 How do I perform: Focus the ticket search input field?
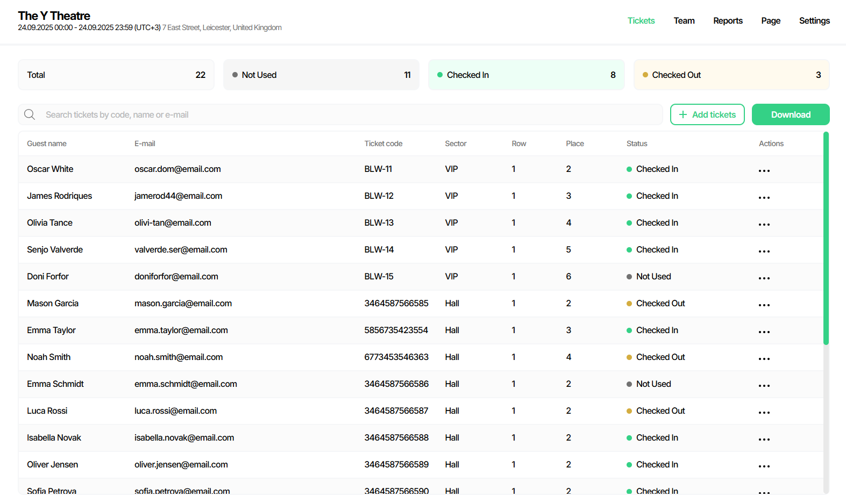(x=350, y=114)
